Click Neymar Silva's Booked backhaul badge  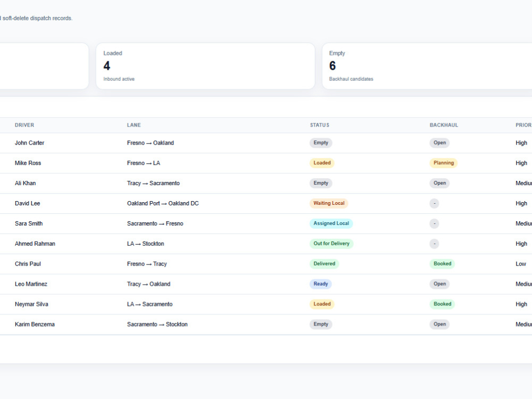443,304
